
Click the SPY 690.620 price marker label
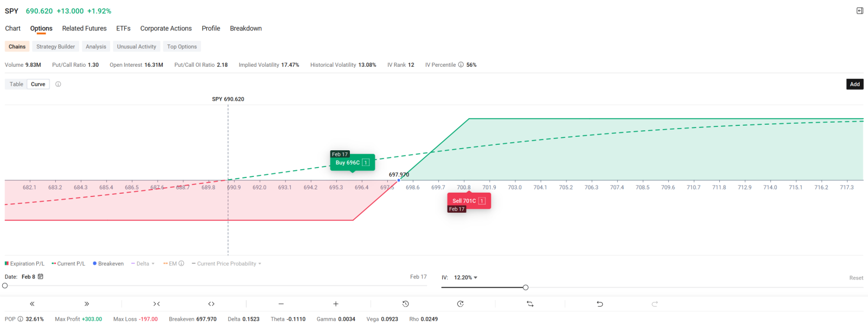tap(228, 99)
